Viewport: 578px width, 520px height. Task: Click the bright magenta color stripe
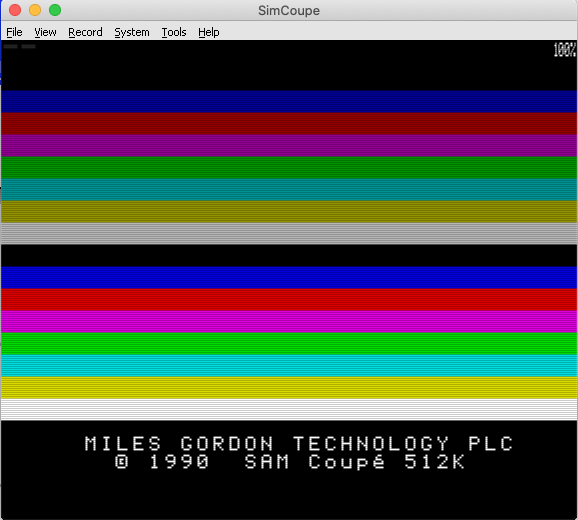click(289, 321)
